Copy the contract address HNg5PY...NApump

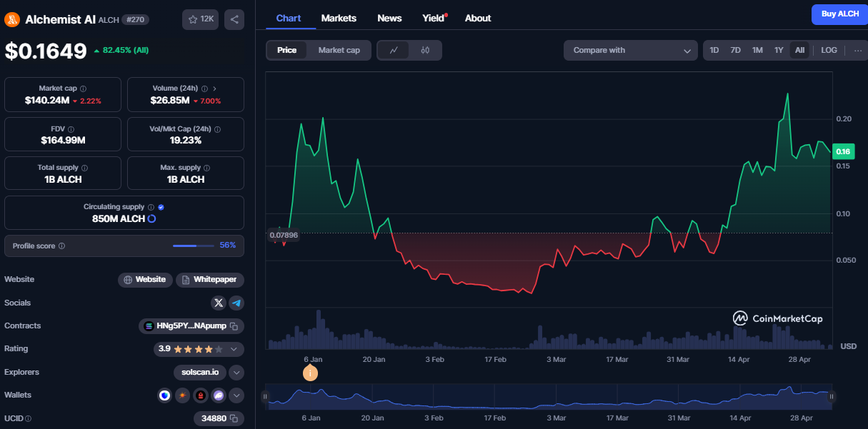click(x=234, y=326)
